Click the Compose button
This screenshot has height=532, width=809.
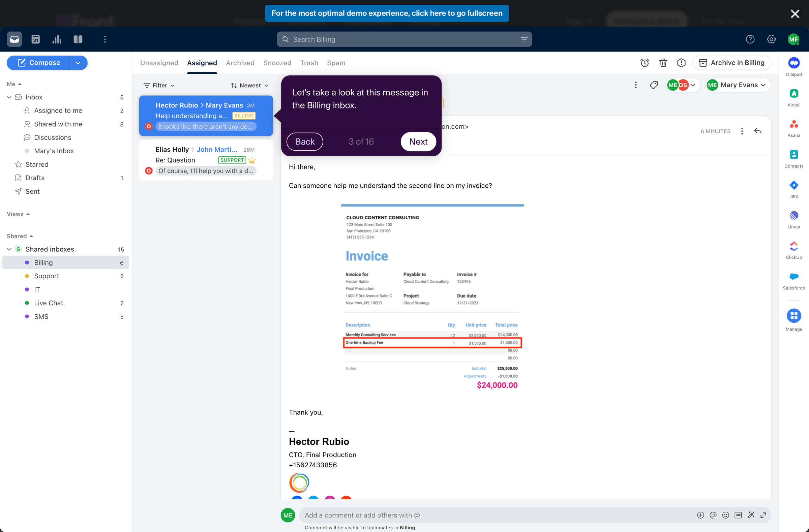(38, 63)
